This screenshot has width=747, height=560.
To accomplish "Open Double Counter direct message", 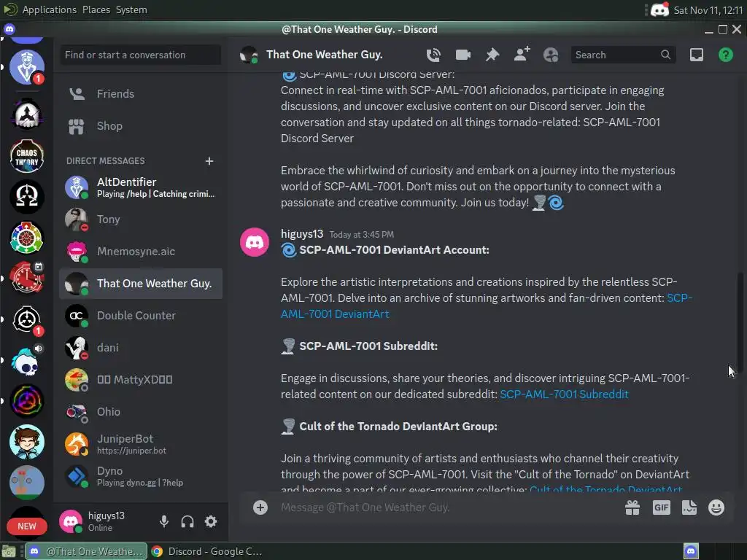I will coord(141,315).
